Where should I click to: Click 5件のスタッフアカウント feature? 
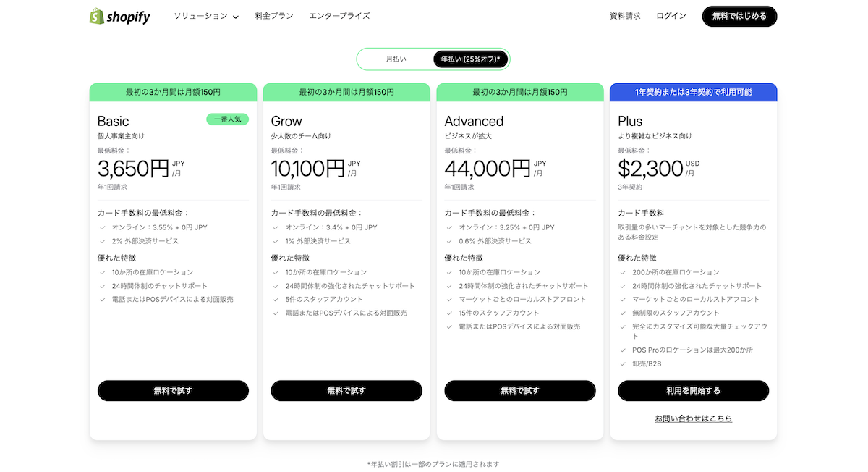(x=325, y=299)
